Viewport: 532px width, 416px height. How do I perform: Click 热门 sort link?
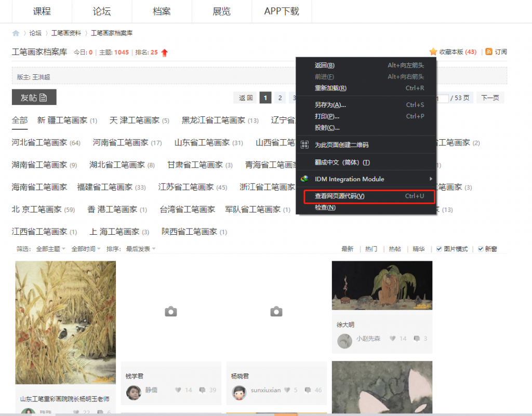371,249
